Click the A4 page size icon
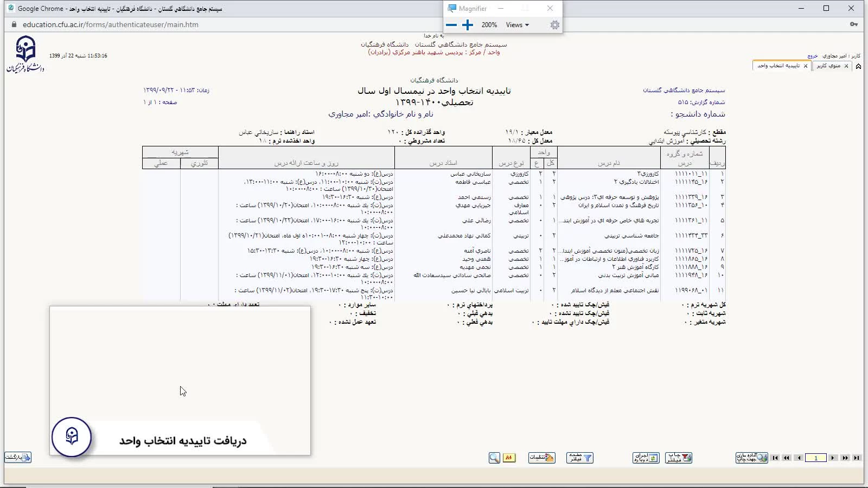The image size is (868, 488). (509, 458)
